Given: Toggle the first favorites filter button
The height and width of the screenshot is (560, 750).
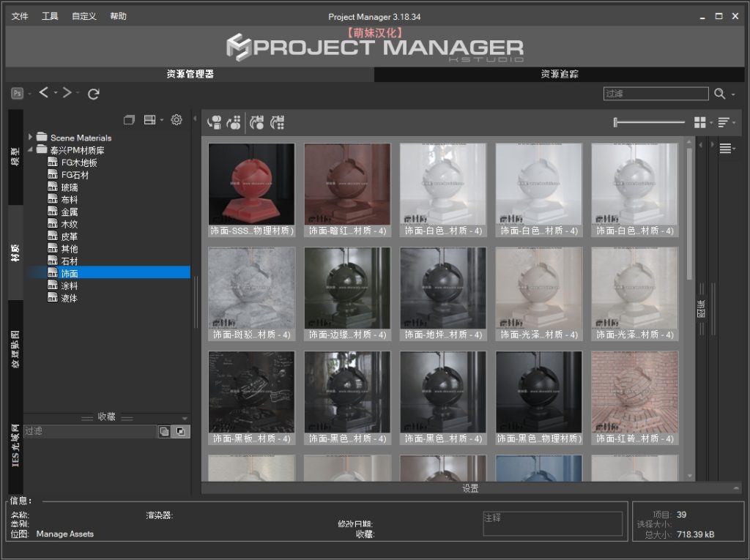Looking at the screenshot, I should click(x=164, y=432).
